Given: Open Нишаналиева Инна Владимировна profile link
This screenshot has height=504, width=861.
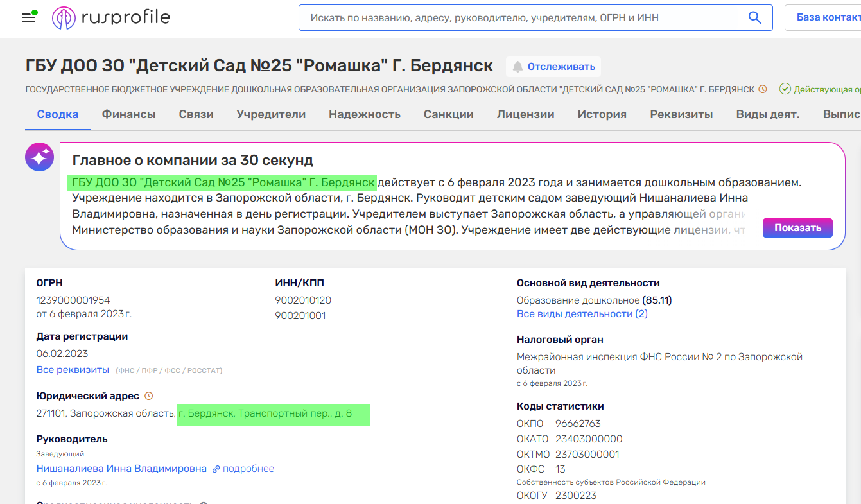Looking at the screenshot, I should [x=121, y=469].
